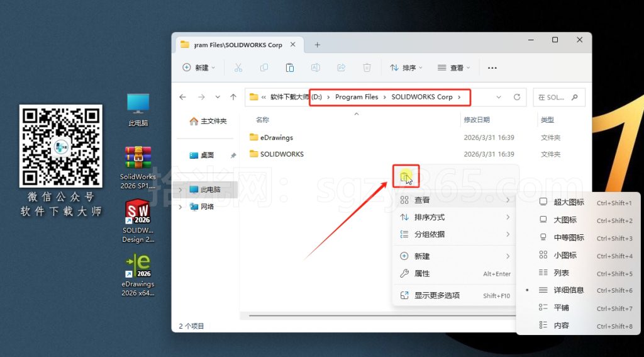
Task: Open the 排序 dropdown in toolbar
Action: [406, 68]
